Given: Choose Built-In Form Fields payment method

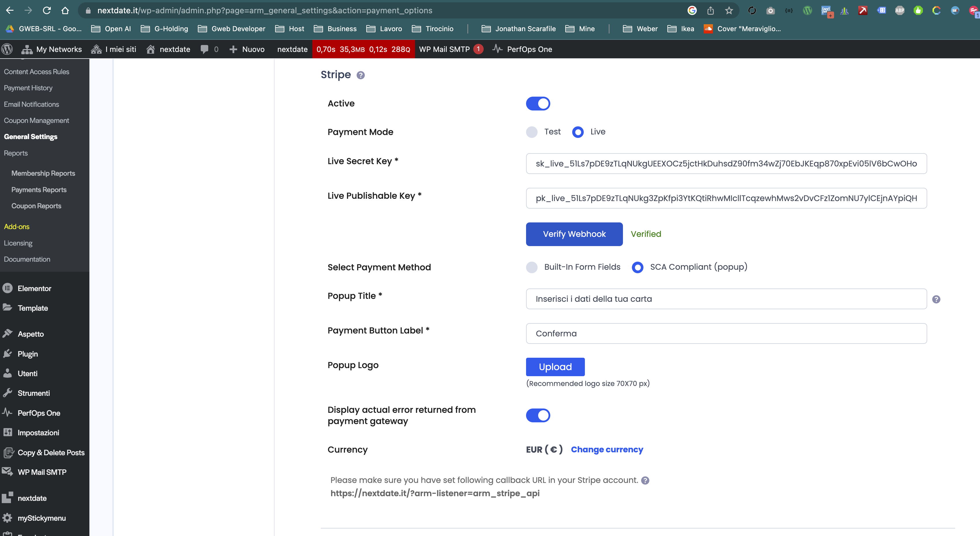Looking at the screenshot, I should coord(532,267).
